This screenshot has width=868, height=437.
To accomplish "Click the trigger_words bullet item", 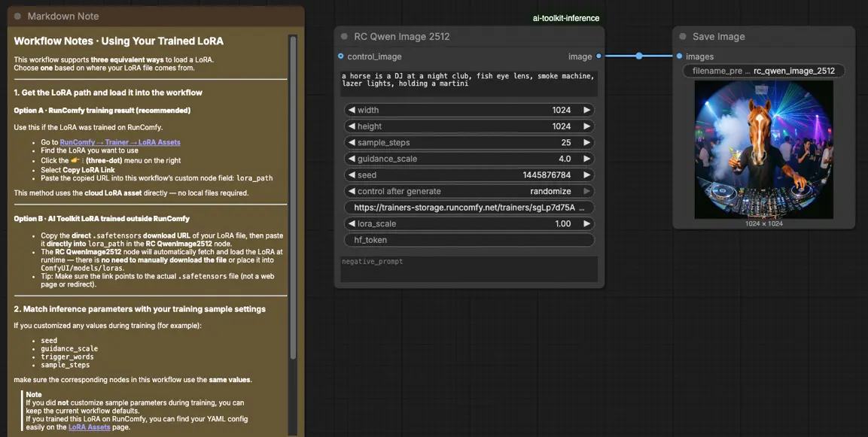I will tap(67, 357).
